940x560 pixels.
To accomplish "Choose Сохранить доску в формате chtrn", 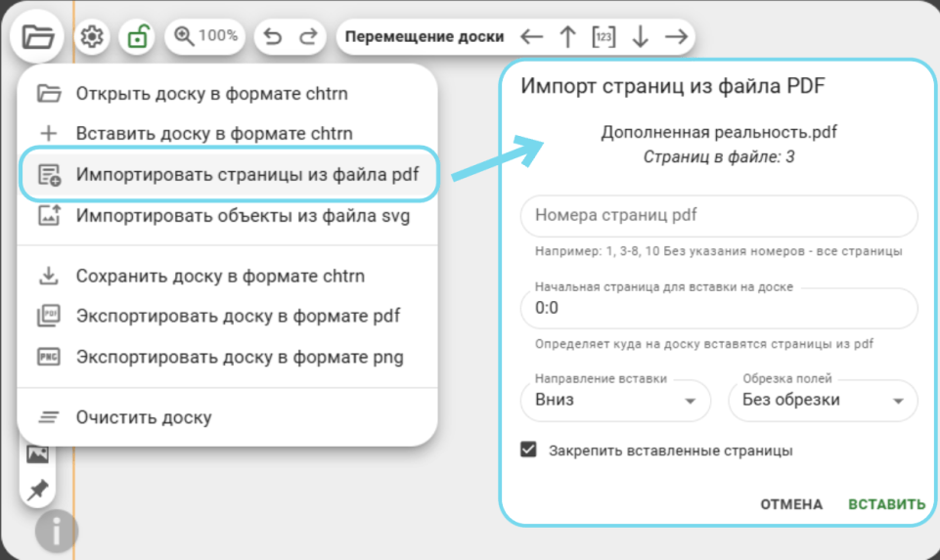I will point(228,277).
